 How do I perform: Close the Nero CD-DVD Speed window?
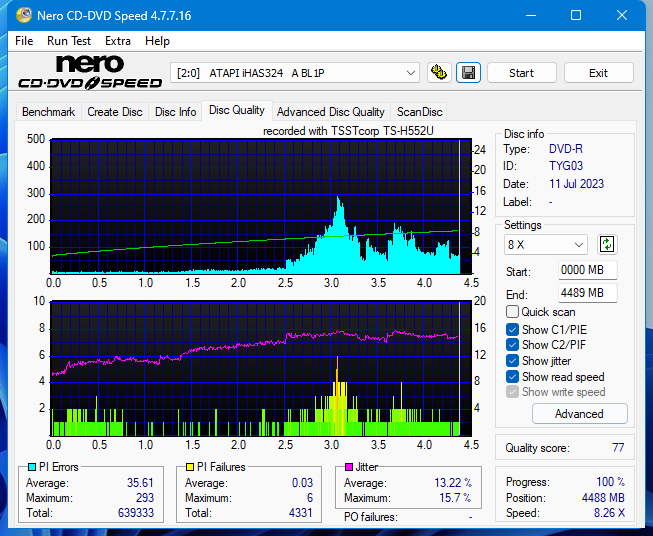622,15
